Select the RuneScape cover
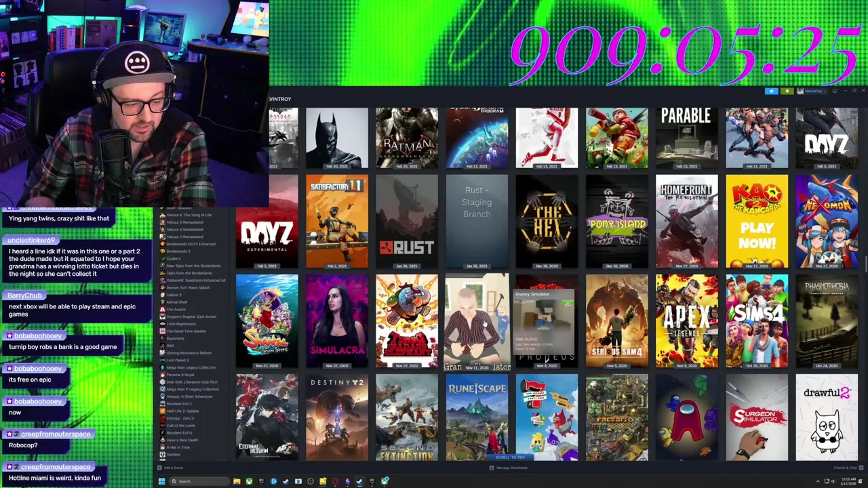Screen dimensions: 868x488 pos(477,418)
